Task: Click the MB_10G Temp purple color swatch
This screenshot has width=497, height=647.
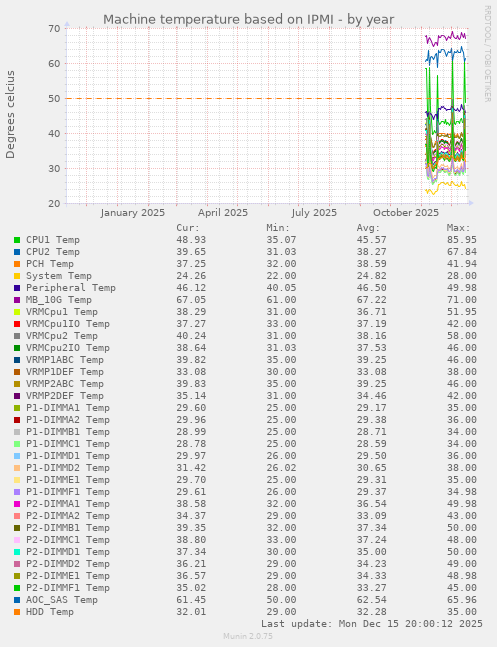Action: [x=17, y=300]
